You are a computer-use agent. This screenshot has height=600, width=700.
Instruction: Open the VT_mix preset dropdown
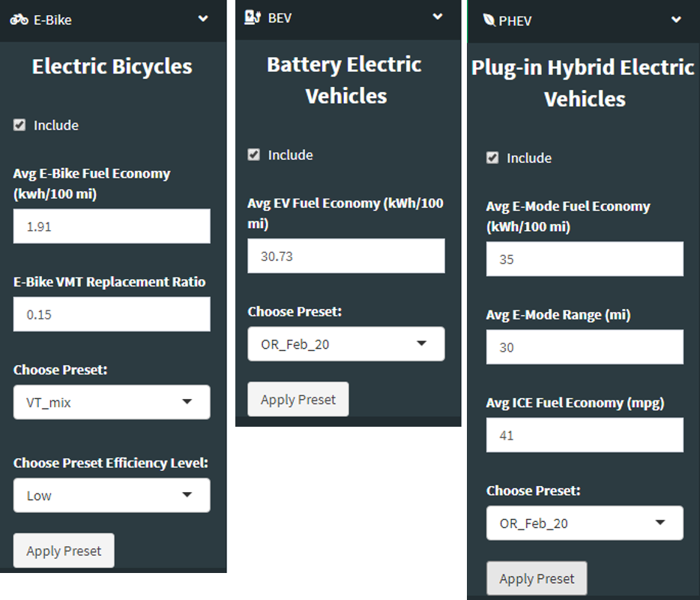pyautogui.click(x=112, y=403)
